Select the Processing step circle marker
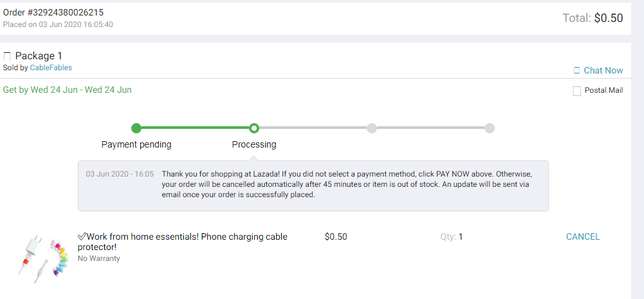This screenshot has width=644, height=299. click(x=254, y=128)
